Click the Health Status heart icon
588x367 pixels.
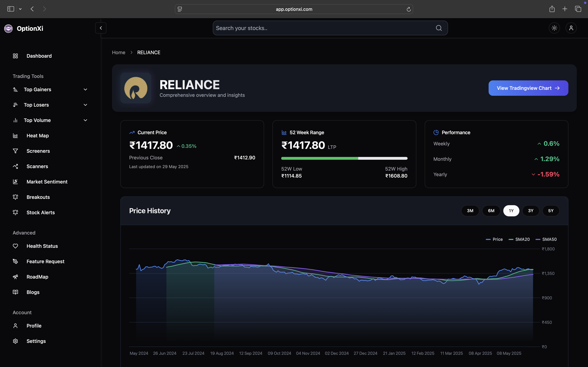tap(15, 246)
